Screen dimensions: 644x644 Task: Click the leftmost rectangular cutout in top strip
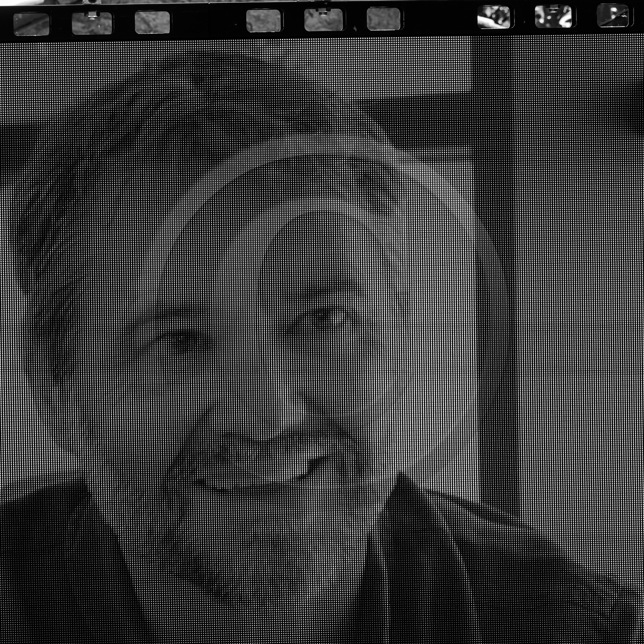click(31, 23)
